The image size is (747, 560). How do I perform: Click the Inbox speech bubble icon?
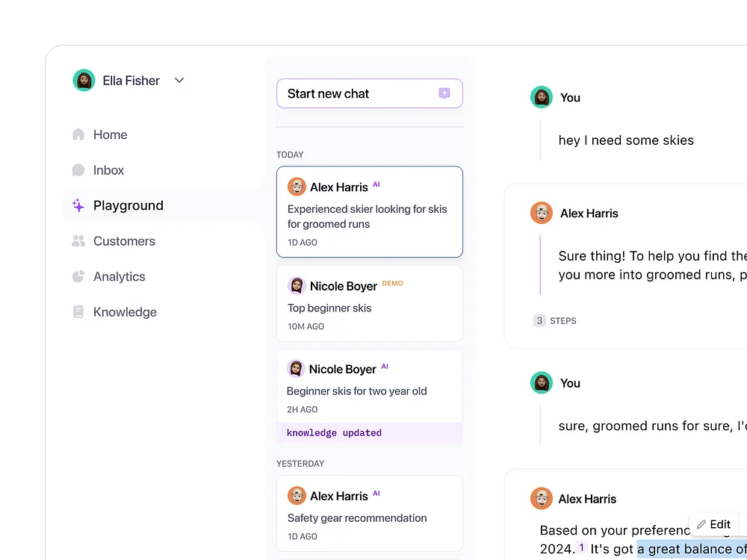pos(78,170)
